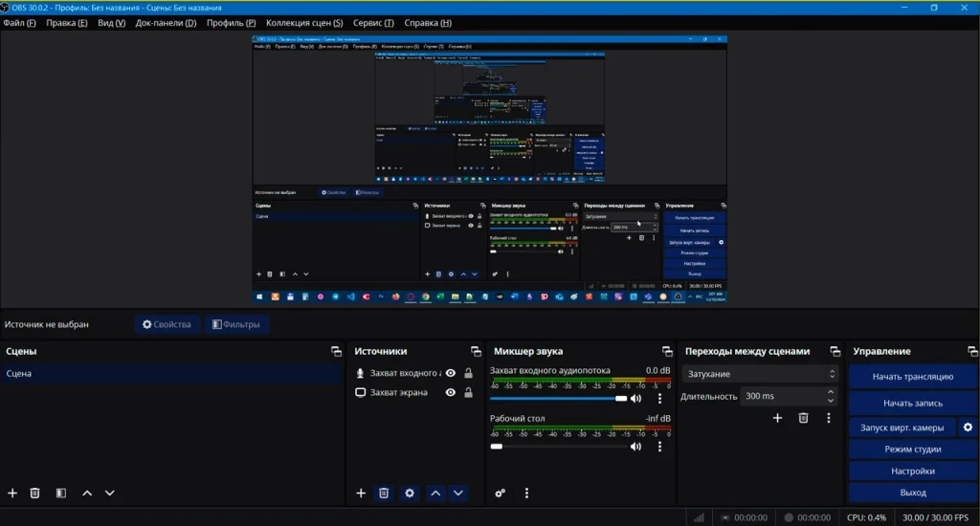
Task: Click Запуск вирт. камеры button
Action: pos(902,427)
